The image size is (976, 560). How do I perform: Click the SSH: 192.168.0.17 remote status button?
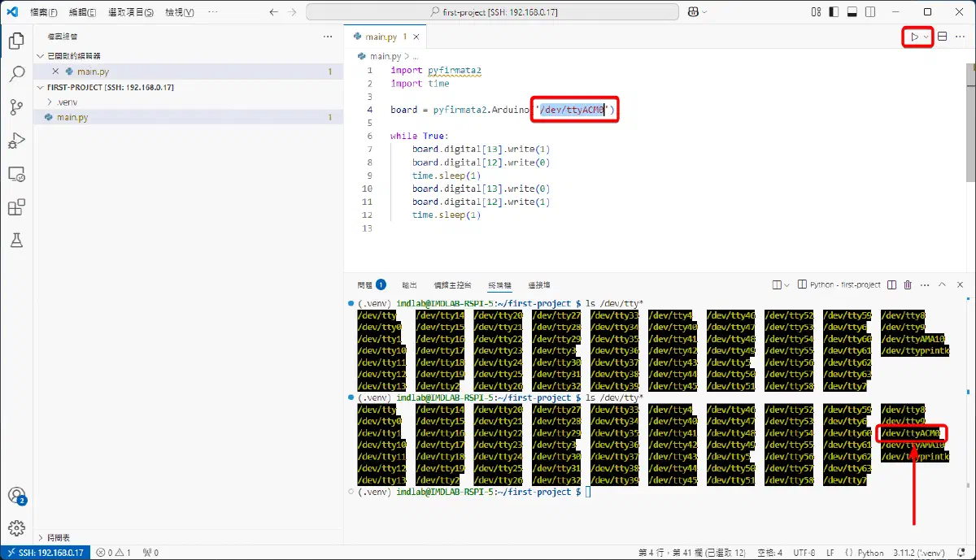tap(45, 552)
